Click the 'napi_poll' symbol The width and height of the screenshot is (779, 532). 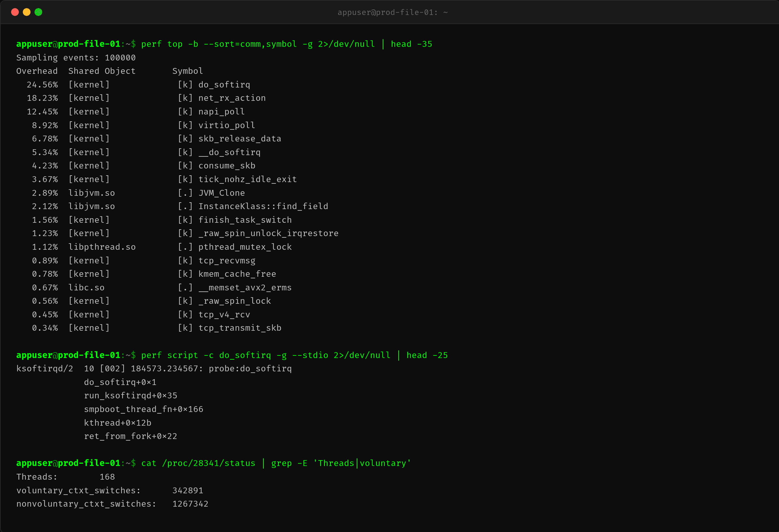[x=221, y=112]
